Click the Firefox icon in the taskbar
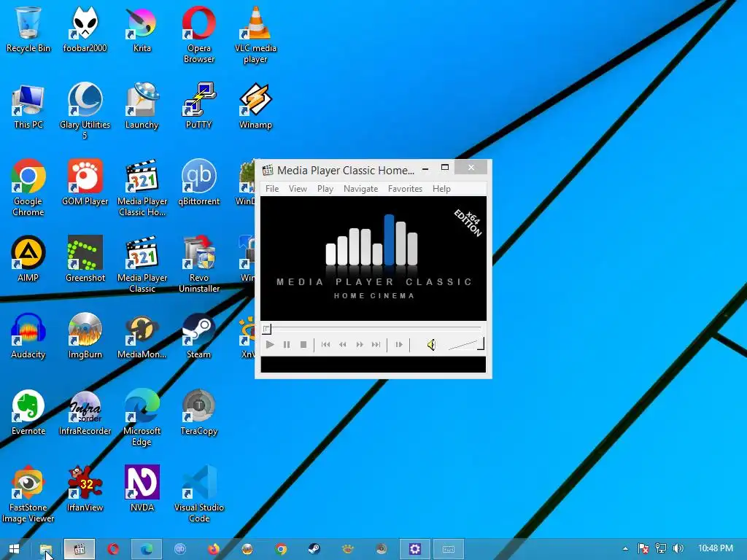Viewport: 747px width, 560px height. tap(214, 549)
